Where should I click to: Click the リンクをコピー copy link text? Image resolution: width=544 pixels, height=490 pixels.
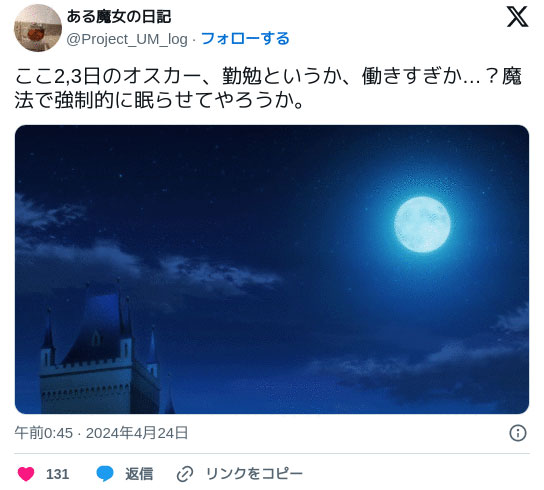click(254, 474)
